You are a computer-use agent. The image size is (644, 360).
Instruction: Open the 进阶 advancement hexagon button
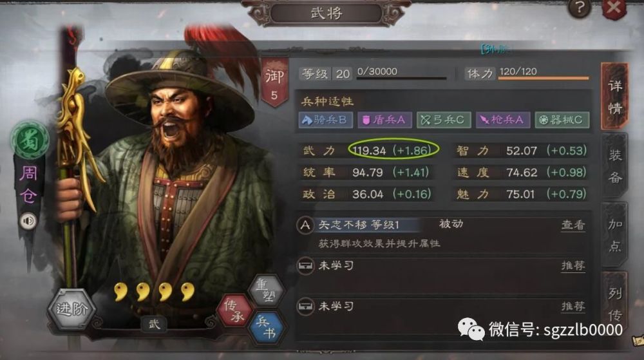71,309
